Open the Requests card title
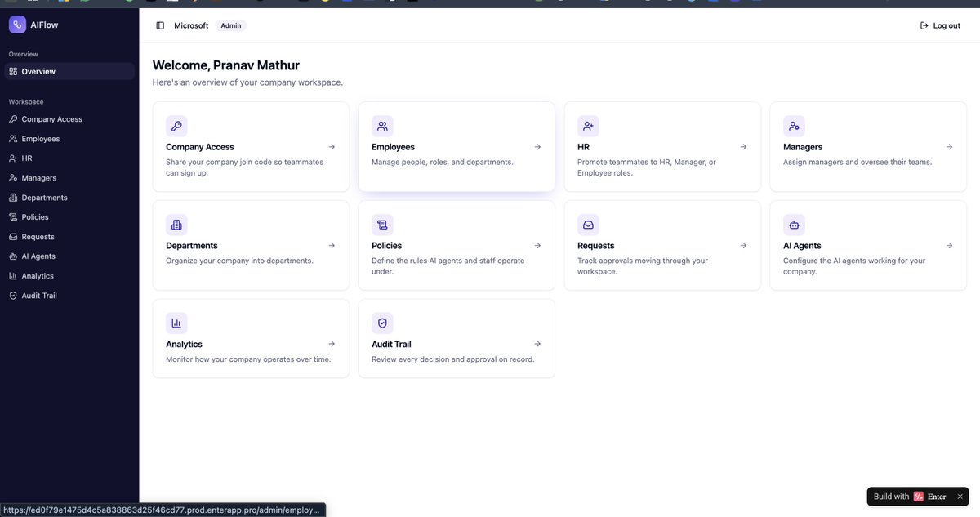980x517 pixels. 596,246
